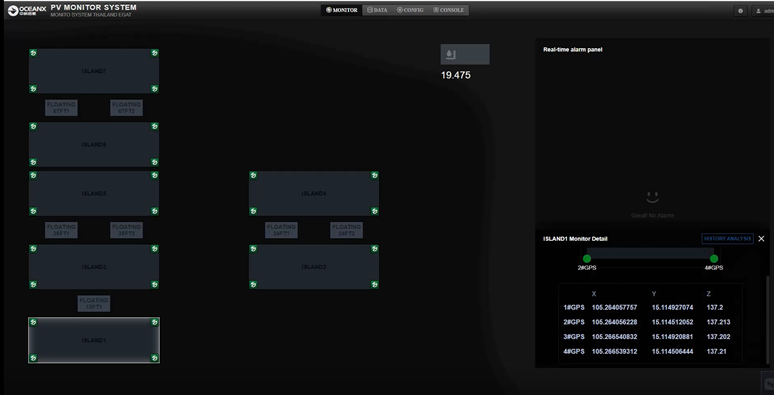This screenshot has width=774, height=395.
Task: Go to the CONSOLE tab
Action: click(449, 10)
